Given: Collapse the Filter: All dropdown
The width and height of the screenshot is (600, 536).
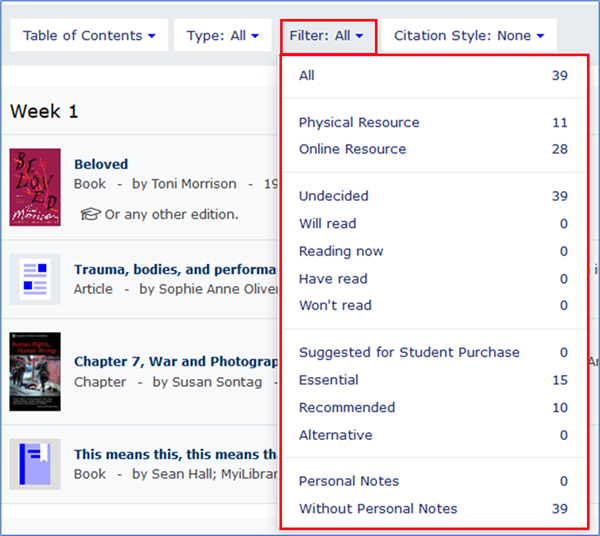Looking at the screenshot, I should coord(327,36).
